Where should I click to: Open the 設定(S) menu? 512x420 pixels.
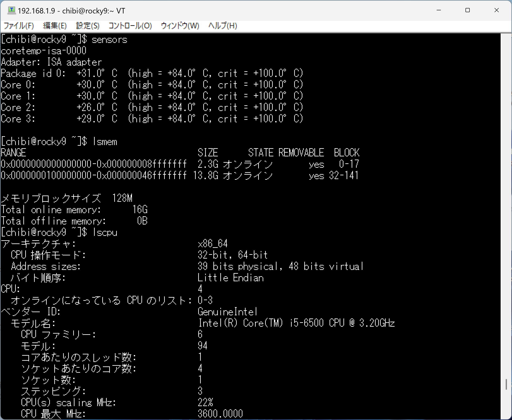coord(88,26)
